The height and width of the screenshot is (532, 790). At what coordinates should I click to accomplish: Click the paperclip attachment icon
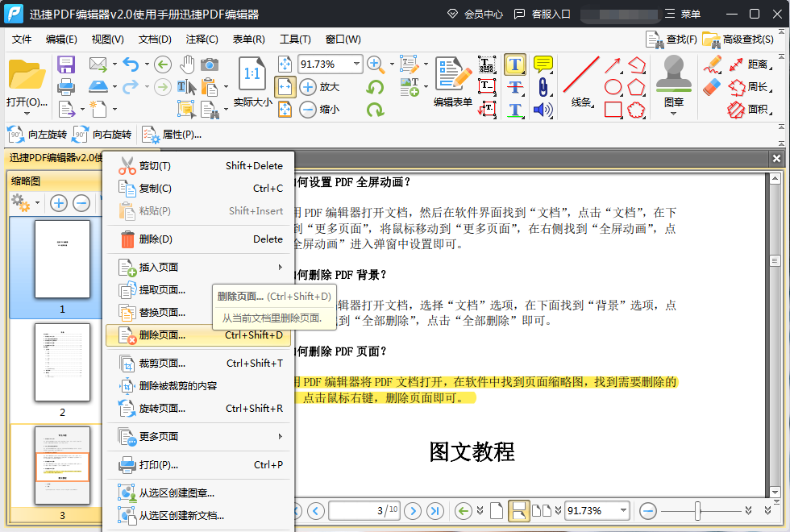pos(543,87)
